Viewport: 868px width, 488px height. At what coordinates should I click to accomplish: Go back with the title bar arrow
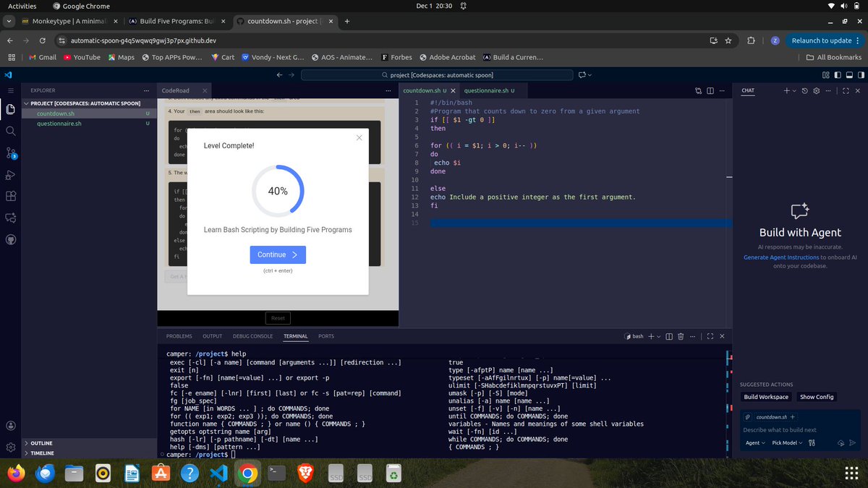pos(281,74)
